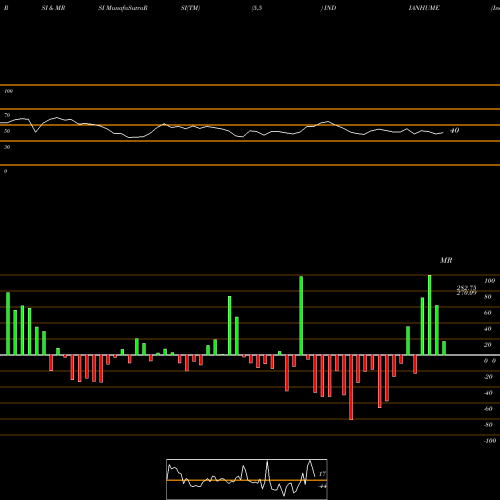This screenshot has width=500, height=500.
Task: Click the 80 label on the MR axis
Action: [488, 297]
